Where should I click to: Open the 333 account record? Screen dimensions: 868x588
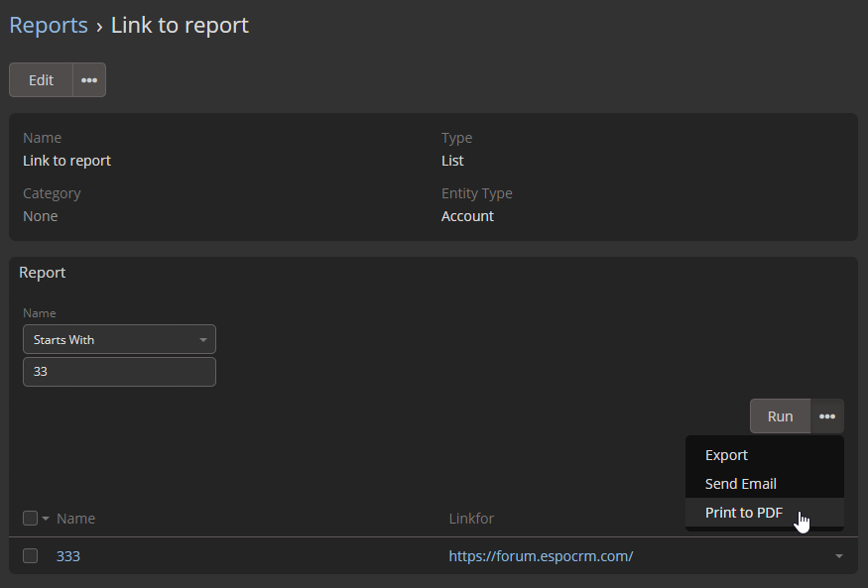(68, 556)
